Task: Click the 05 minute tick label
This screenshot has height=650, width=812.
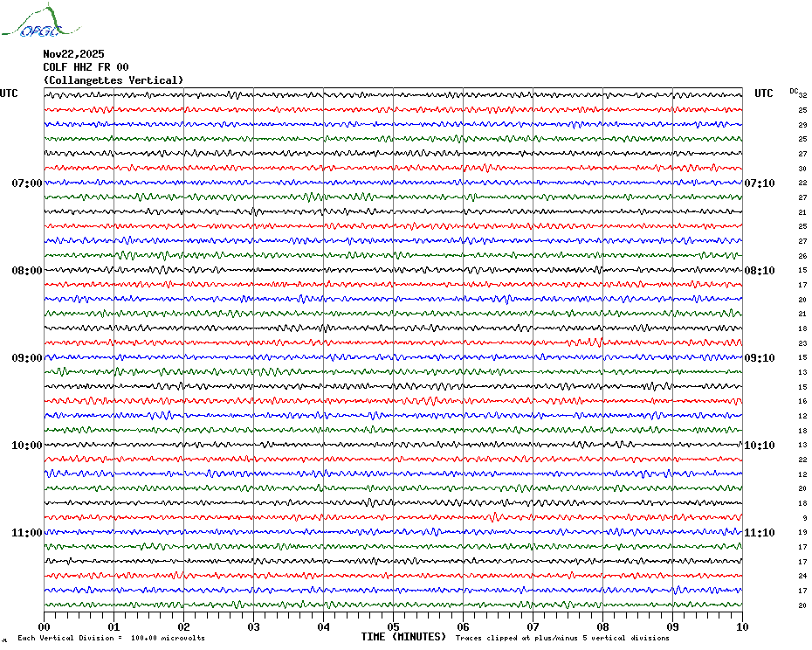Action: [394, 626]
